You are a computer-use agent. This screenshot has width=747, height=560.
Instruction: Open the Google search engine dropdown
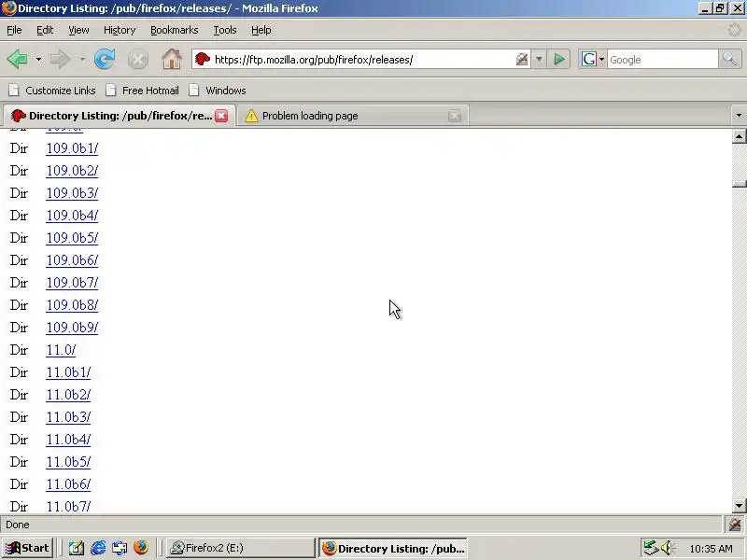coord(592,60)
